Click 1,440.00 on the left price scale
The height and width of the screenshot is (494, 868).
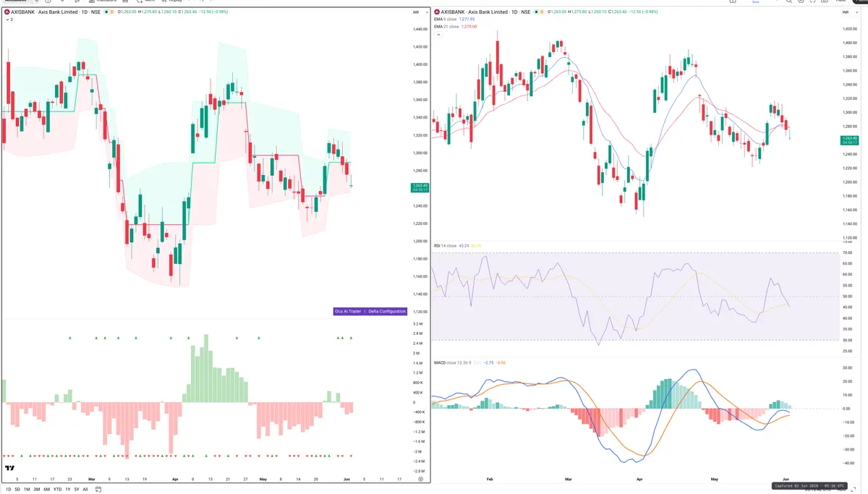[420, 29]
